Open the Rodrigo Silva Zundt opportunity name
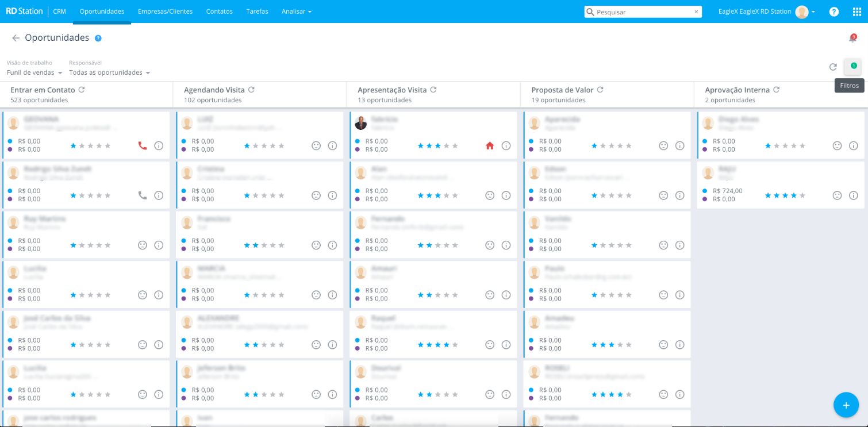This screenshot has height=427, width=868. click(57, 169)
